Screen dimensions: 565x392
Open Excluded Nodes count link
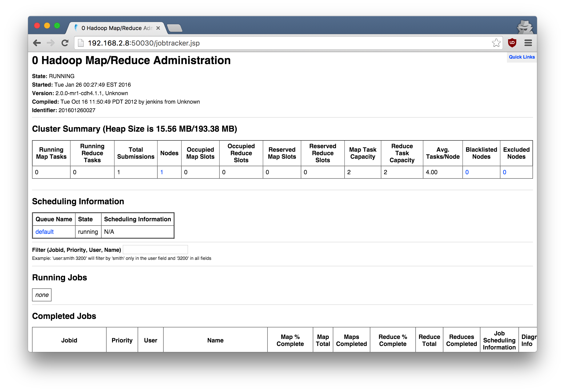[x=504, y=172]
